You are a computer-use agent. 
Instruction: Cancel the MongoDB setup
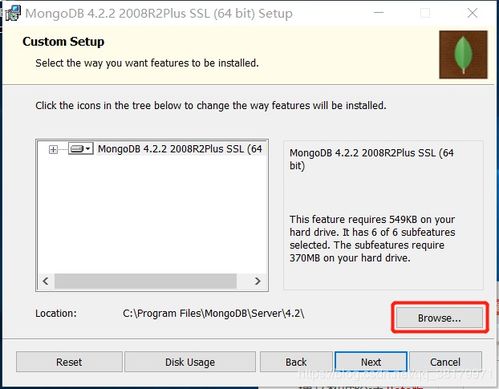(x=445, y=362)
